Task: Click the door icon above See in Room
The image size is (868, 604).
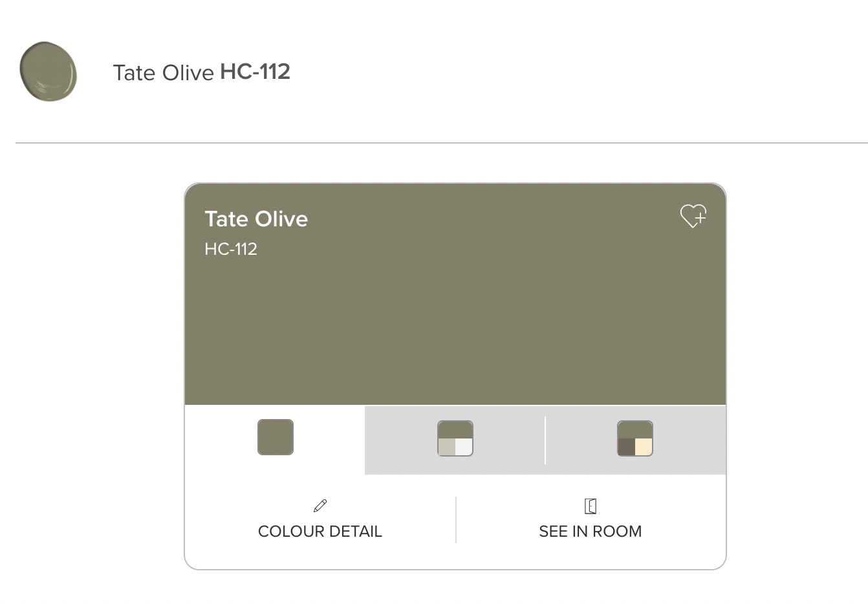Action: 591,506
